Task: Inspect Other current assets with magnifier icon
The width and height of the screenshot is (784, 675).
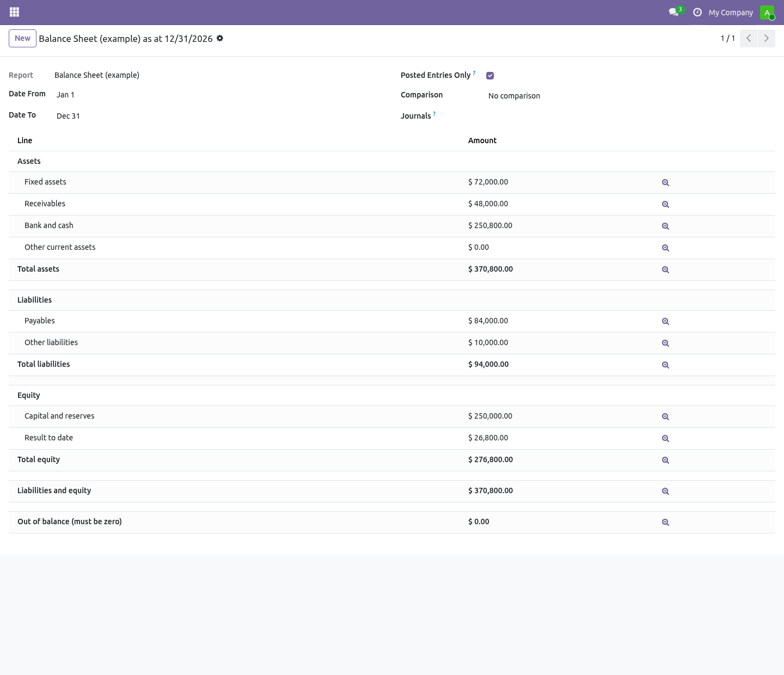Action: (x=665, y=248)
